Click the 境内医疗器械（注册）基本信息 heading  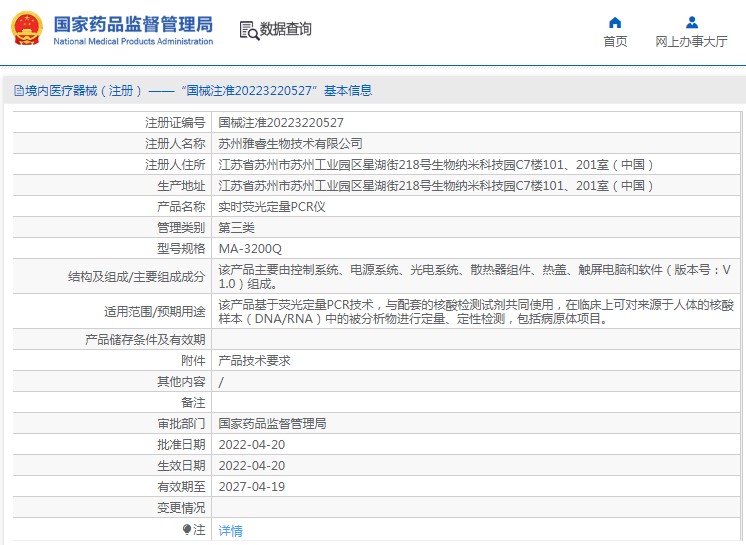tap(198, 90)
